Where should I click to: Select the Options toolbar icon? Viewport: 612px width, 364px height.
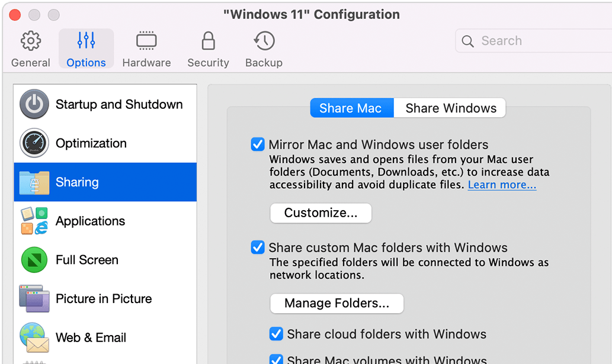(x=86, y=49)
